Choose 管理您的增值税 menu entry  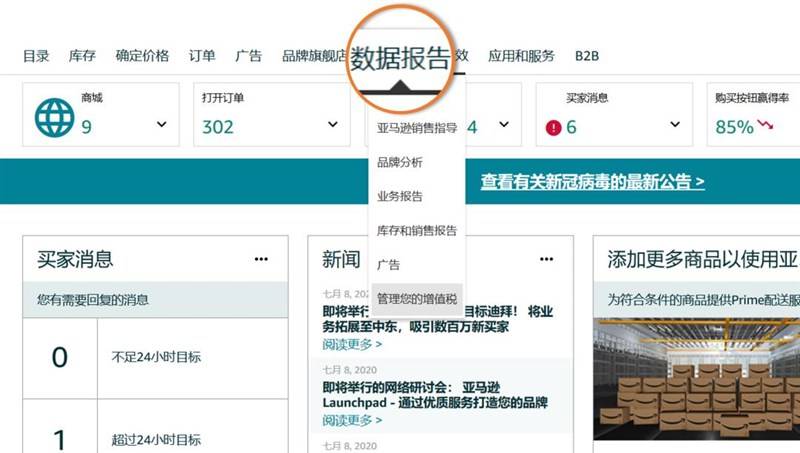(x=417, y=299)
